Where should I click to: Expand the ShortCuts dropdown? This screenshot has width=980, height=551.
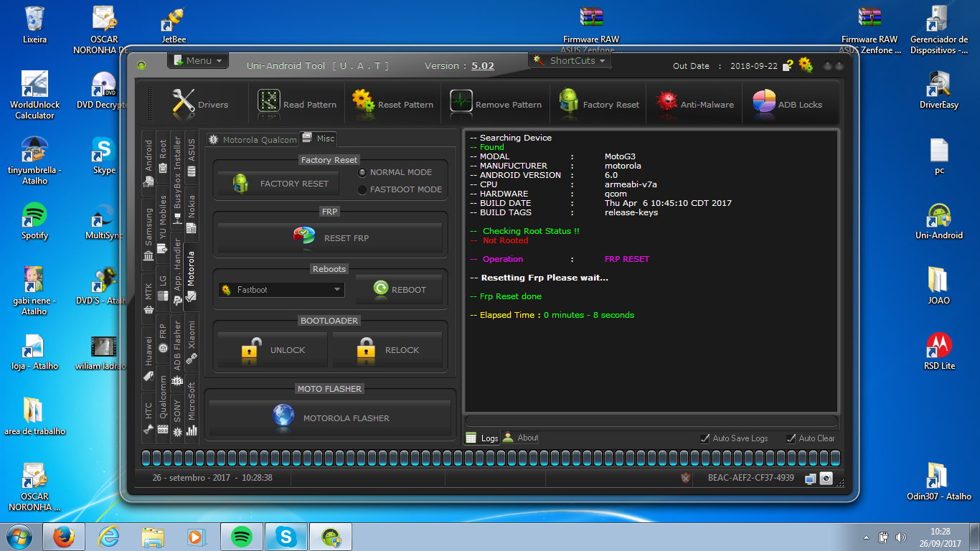[570, 61]
